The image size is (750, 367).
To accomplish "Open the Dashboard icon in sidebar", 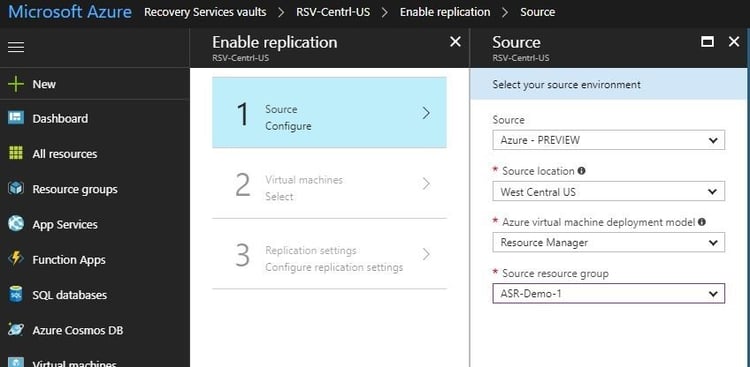I will click(16, 118).
